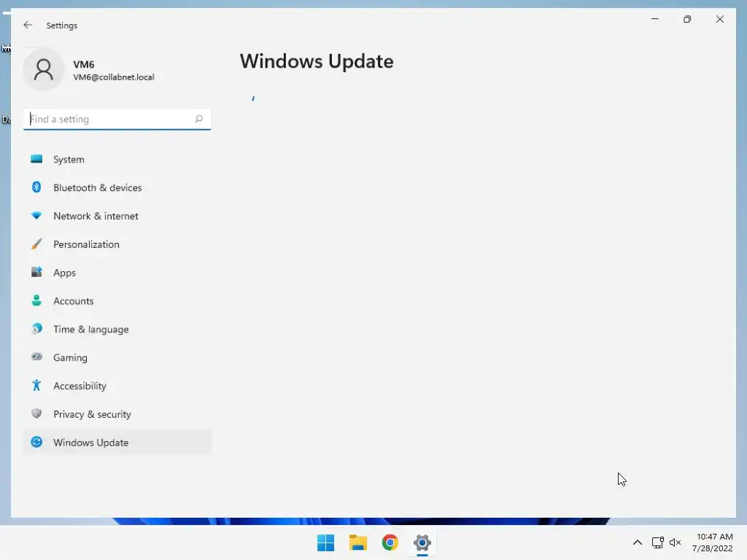Image resolution: width=747 pixels, height=560 pixels.
Task: Open the clock showing 10:47 AM
Action: [714, 537]
